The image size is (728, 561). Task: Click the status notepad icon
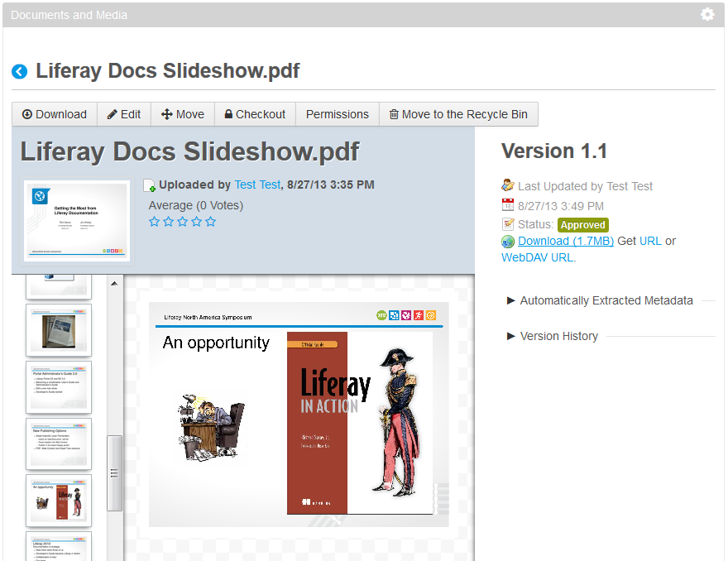point(509,224)
